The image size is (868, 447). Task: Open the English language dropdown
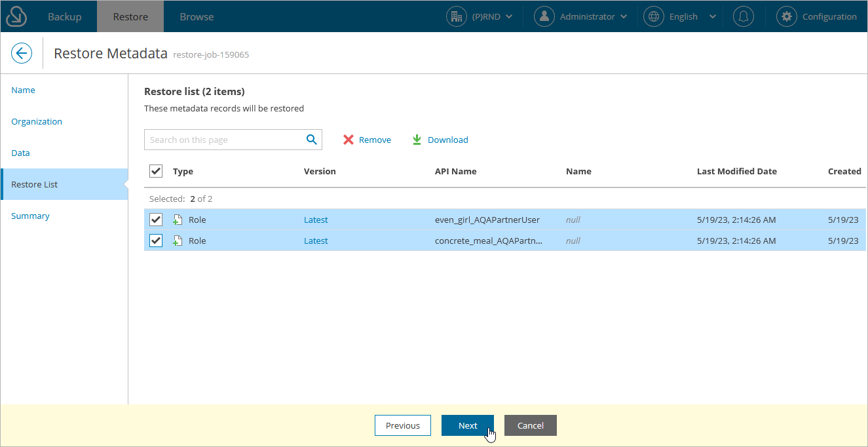click(x=713, y=16)
